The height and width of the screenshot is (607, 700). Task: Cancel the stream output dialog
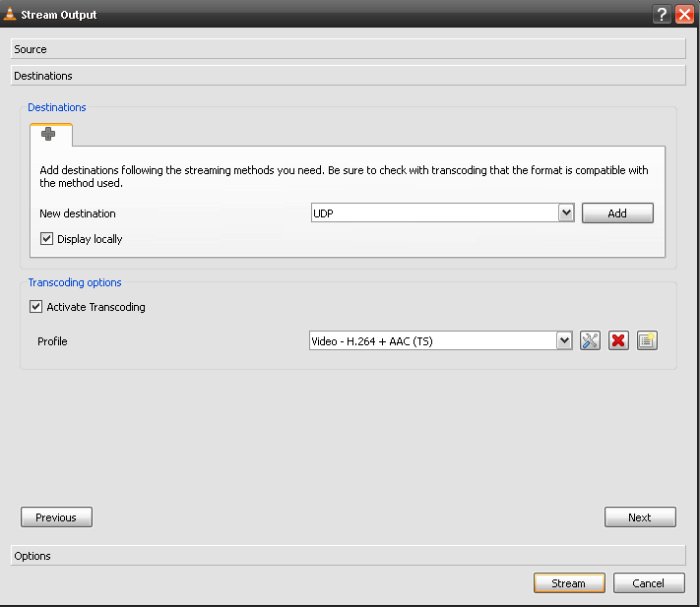649,583
